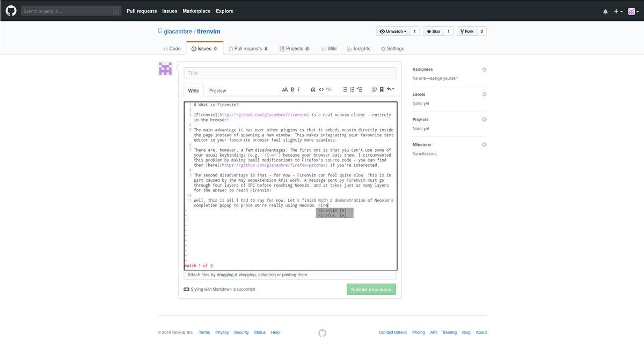Add a bulleted list
Viewport: 644px width, 362px height.
tap(345, 90)
